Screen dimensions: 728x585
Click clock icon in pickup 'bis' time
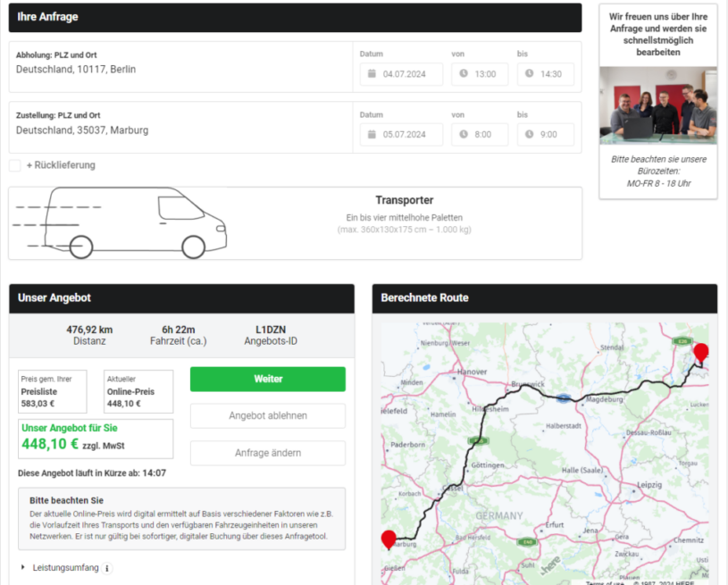click(529, 74)
